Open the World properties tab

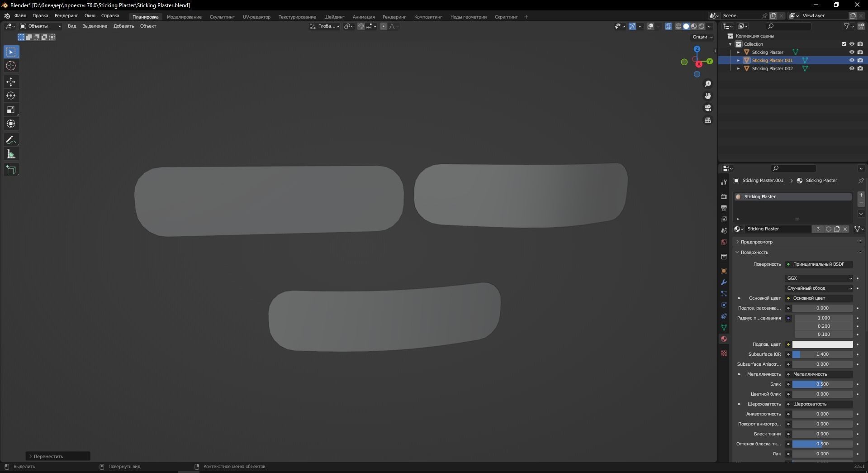[724, 242]
